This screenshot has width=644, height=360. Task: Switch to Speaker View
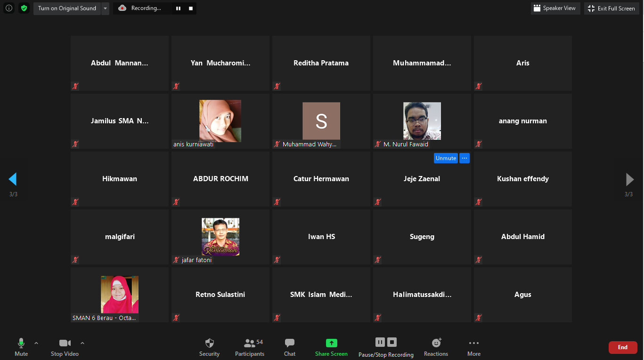555,8
